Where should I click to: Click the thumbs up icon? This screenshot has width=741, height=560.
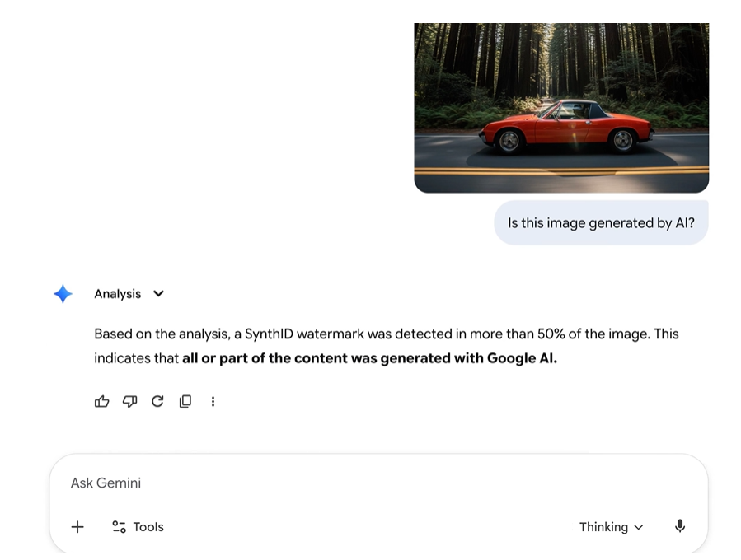[x=102, y=401]
